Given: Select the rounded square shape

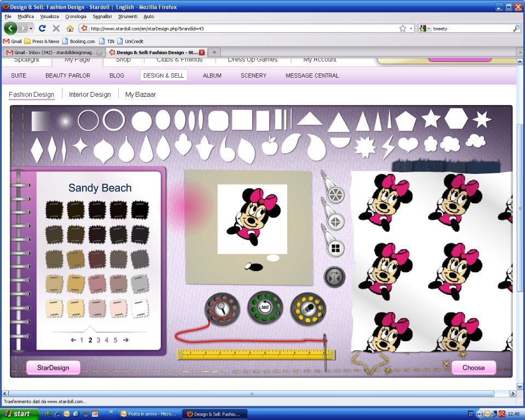Looking at the screenshot, I should tap(218, 120).
